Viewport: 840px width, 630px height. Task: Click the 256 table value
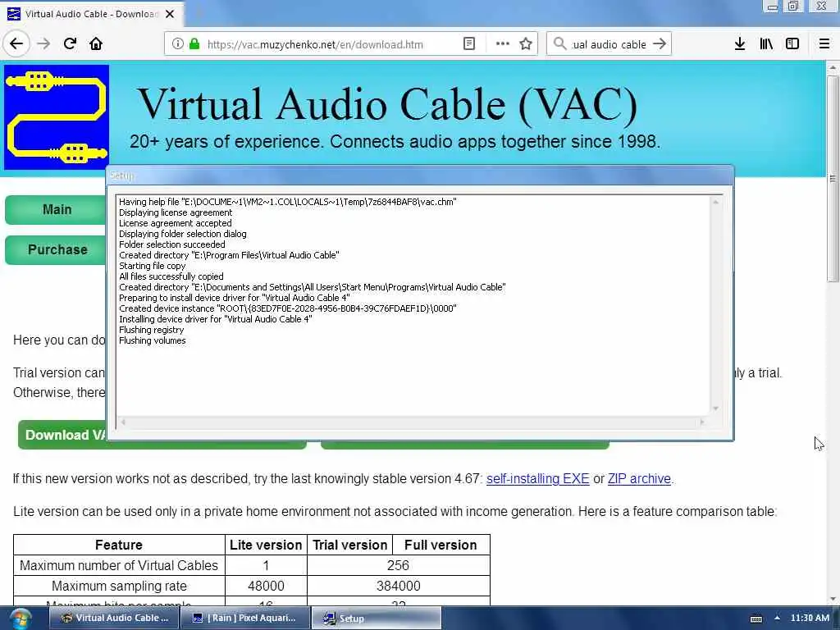point(398,566)
